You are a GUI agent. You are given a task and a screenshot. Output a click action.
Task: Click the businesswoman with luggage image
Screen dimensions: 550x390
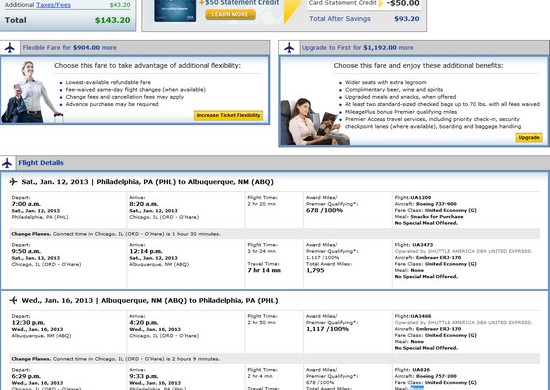click(30, 92)
